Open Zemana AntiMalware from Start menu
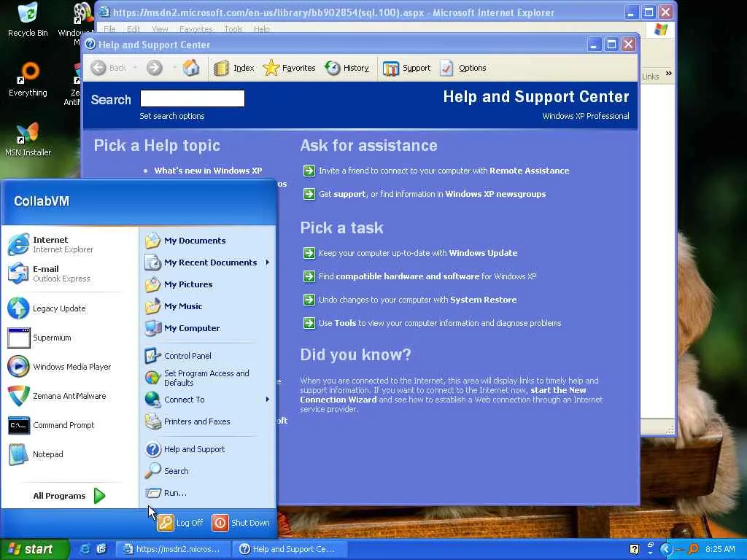Image resolution: width=747 pixels, height=560 pixels. [x=69, y=396]
